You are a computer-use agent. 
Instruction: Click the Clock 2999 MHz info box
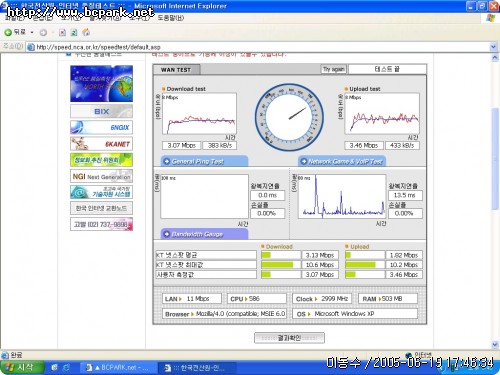[x=322, y=299]
